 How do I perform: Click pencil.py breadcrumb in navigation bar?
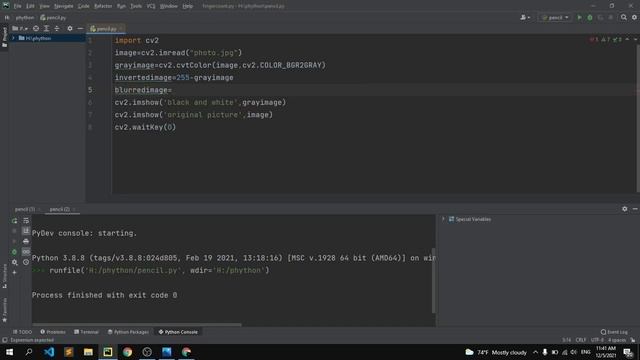tap(53, 18)
